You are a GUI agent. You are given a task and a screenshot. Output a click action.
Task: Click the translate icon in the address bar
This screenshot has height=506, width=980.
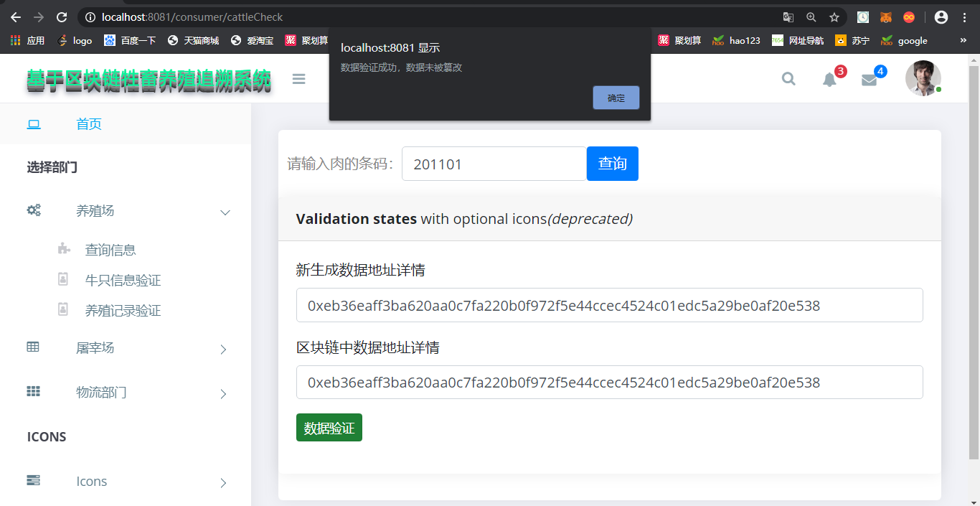coord(788,17)
